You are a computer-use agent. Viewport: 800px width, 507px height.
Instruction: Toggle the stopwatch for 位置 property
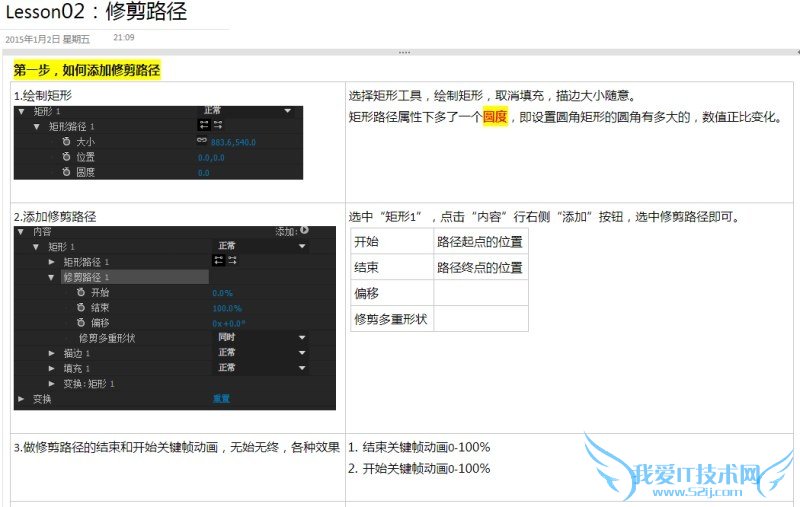[66, 157]
